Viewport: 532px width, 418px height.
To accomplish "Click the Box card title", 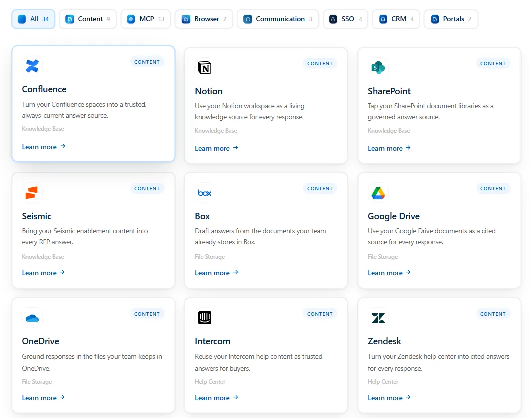I will click(x=202, y=216).
